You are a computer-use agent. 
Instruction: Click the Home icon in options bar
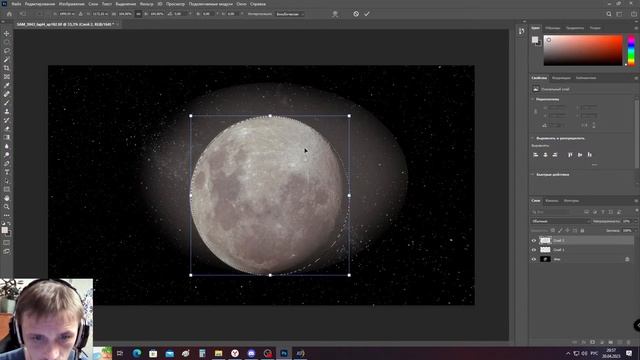[9, 14]
